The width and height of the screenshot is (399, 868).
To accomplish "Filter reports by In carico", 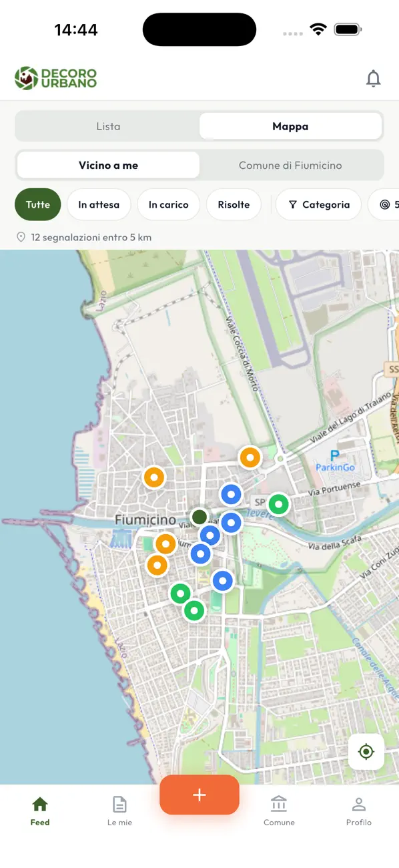I will 169,205.
